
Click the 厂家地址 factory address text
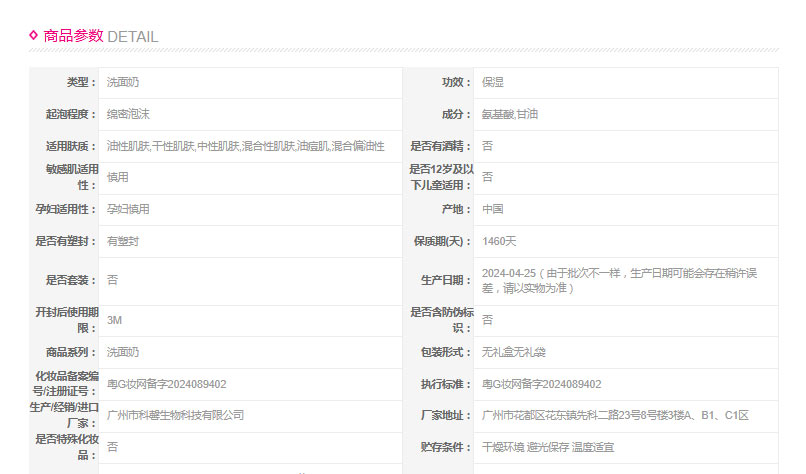point(615,415)
